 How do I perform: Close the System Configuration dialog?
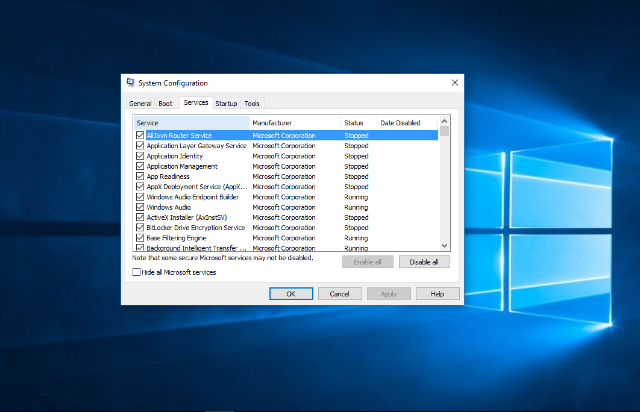click(x=455, y=82)
